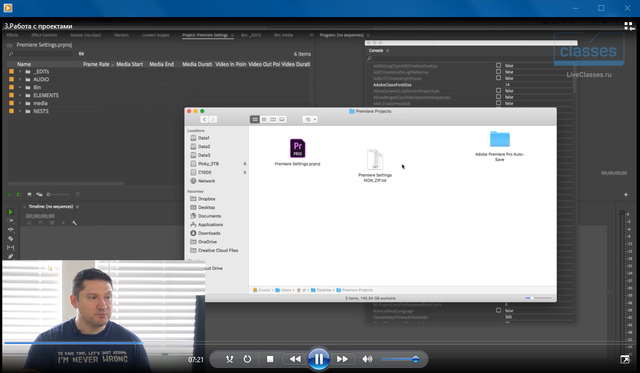The height and width of the screenshot is (373, 640).
Task: Click the rewind button in player controls
Action: [295, 359]
